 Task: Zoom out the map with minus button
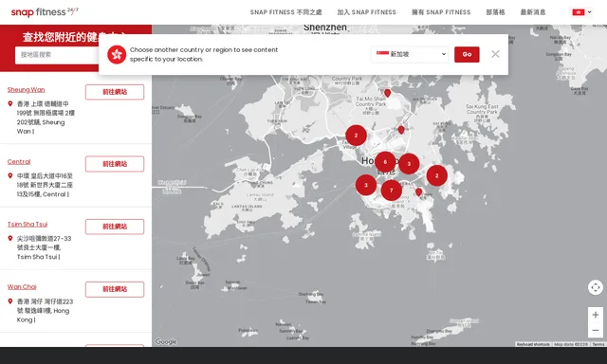click(596, 330)
